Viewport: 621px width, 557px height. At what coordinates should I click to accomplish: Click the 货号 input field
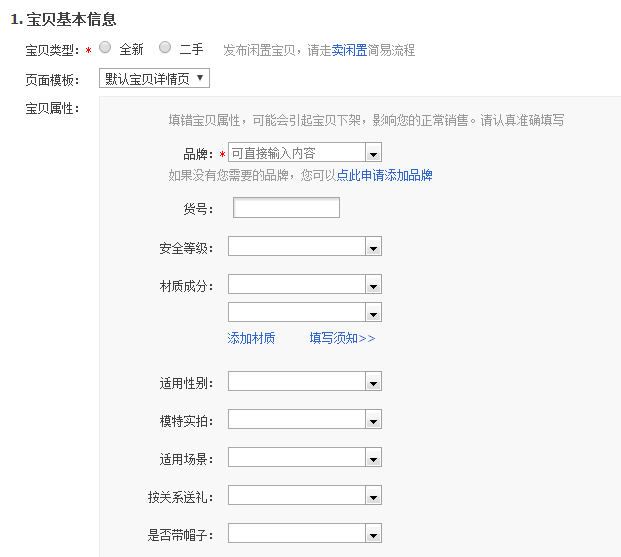click(286, 208)
